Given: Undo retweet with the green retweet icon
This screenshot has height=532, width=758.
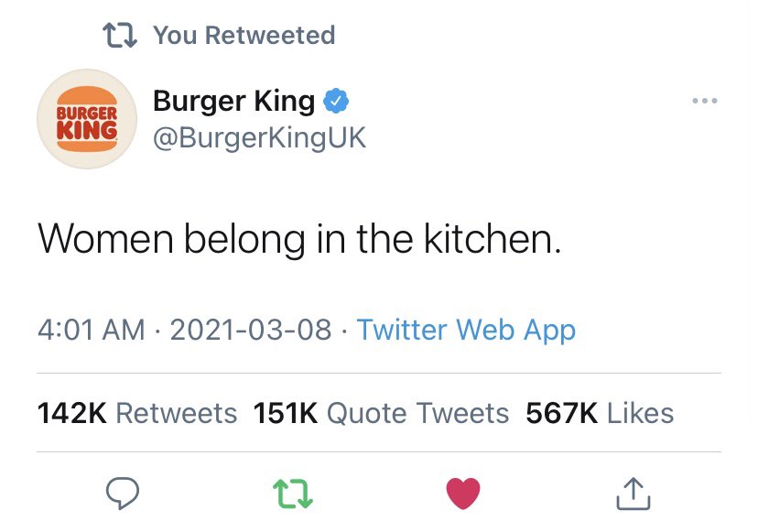Looking at the screenshot, I should [x=294, y=494].
